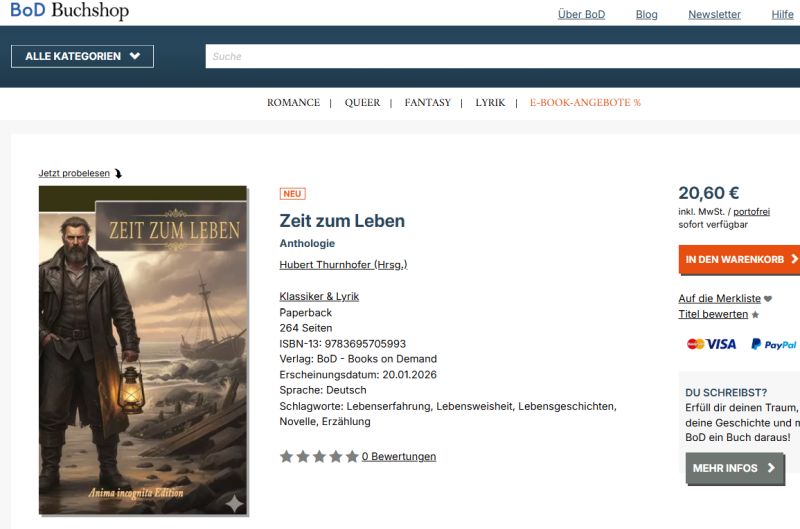Click the PayPal payment logo

pyautogui.click(x=773, y=344)
